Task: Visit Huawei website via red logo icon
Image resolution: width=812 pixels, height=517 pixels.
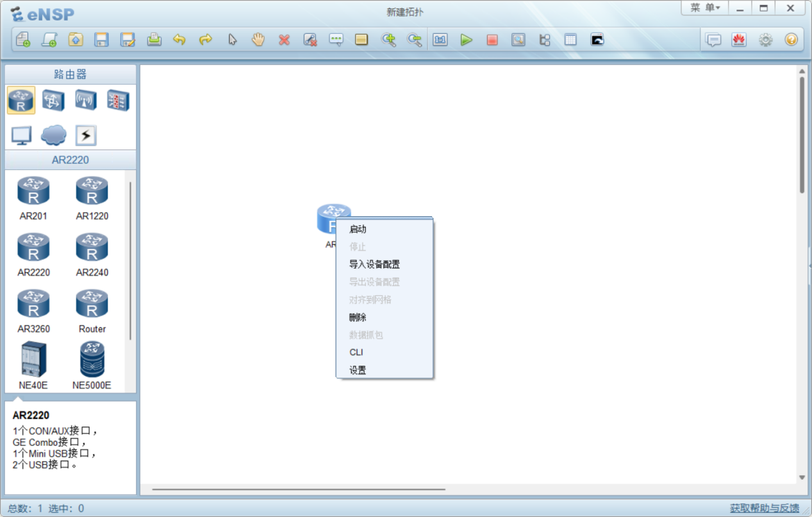Action: click(739, 40)
